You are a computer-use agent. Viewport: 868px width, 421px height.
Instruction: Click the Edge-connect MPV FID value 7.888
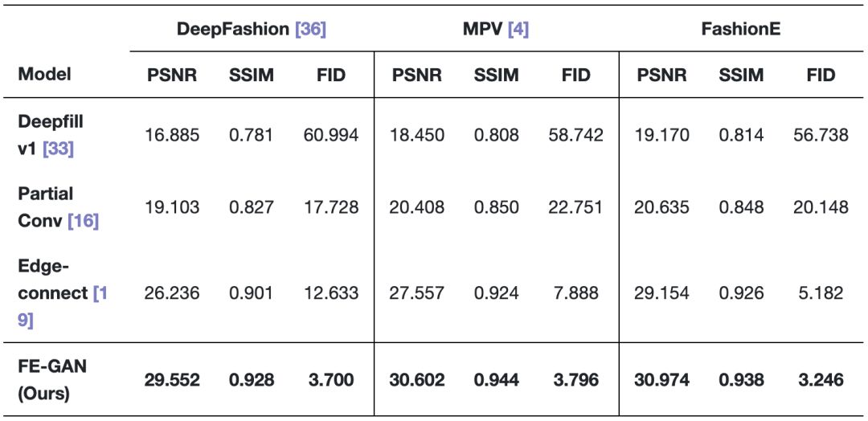pyautogui.click(x=575, y=292)
